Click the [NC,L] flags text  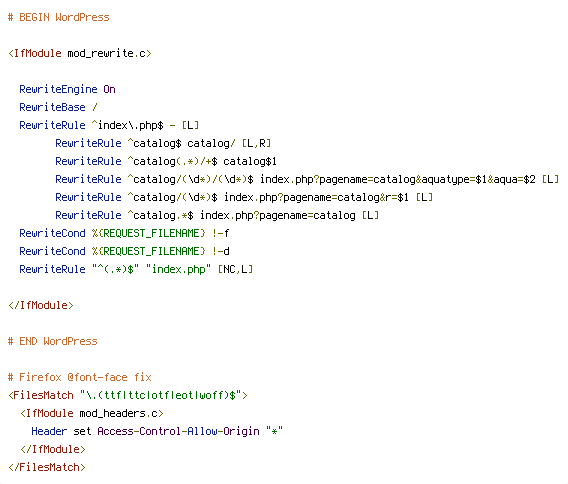coord(235,269)
